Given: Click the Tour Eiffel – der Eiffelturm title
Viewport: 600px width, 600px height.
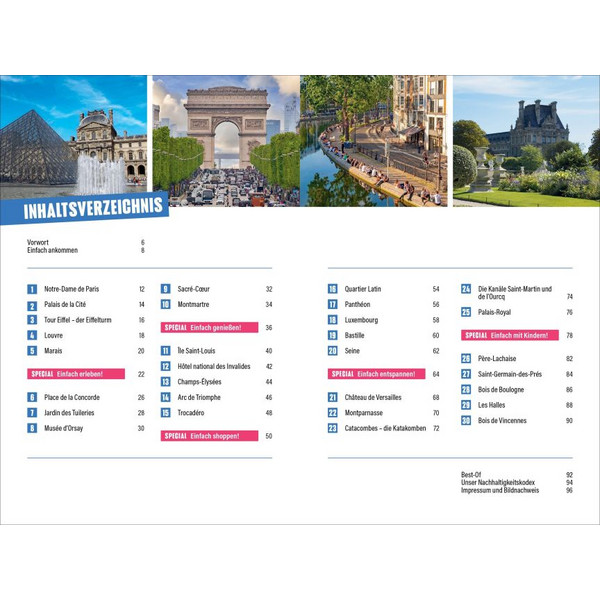Looking at the screenshot, I should [78, 320].
